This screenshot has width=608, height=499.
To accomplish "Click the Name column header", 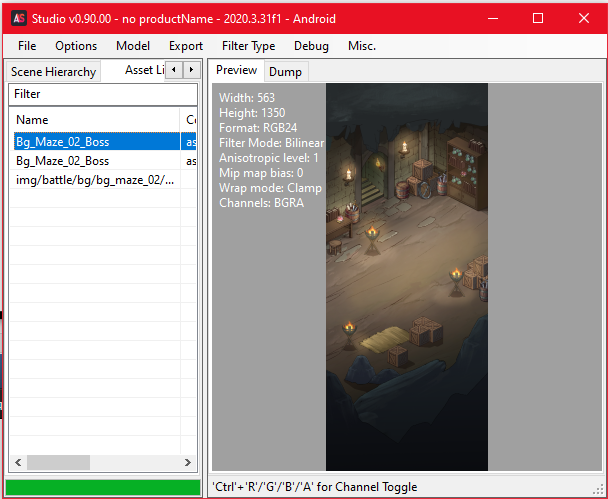I will (95, 120).
